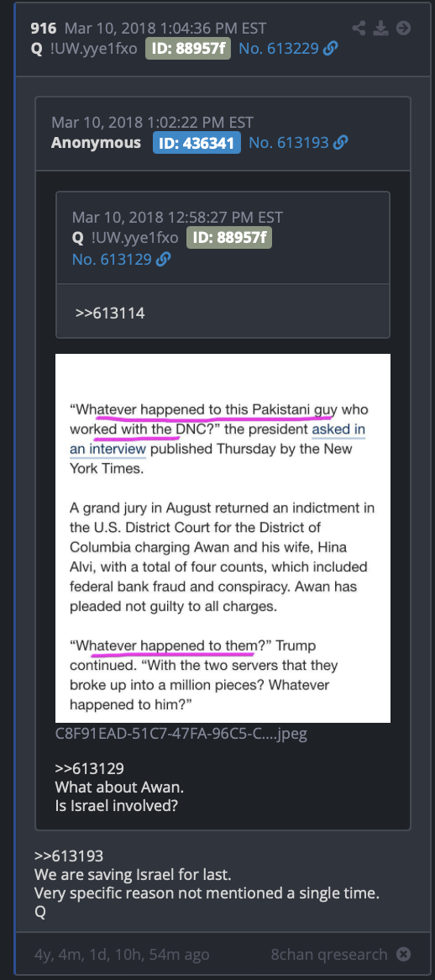The width and height of the screenshot is (435, 980).
Task: Click the share icon on post 916
Action: point(359,28)
